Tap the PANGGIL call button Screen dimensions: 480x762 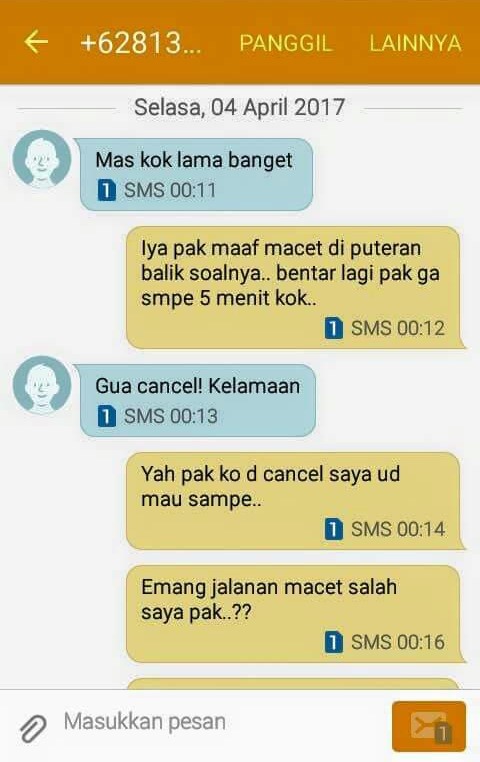(x=286, y=43)
